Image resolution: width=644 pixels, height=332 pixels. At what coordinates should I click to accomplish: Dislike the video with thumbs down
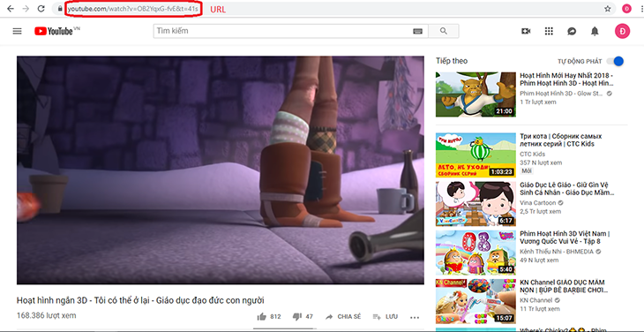(297, 317)
